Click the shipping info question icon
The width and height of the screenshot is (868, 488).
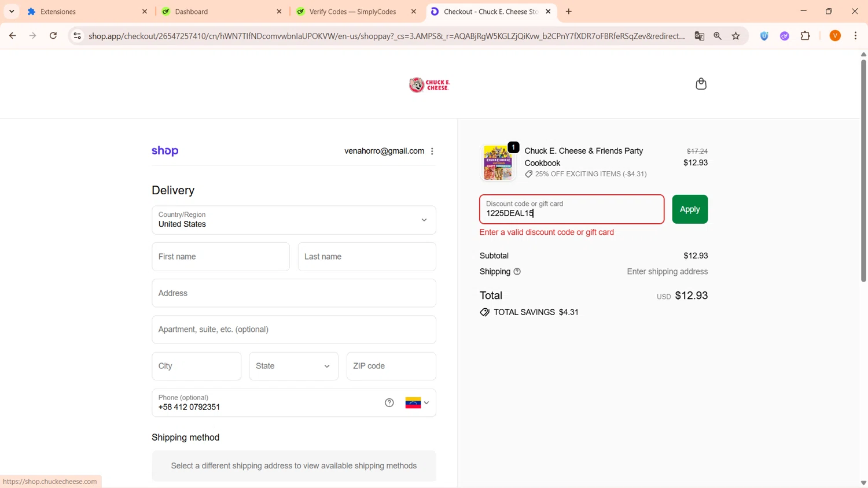coord(517,272)
